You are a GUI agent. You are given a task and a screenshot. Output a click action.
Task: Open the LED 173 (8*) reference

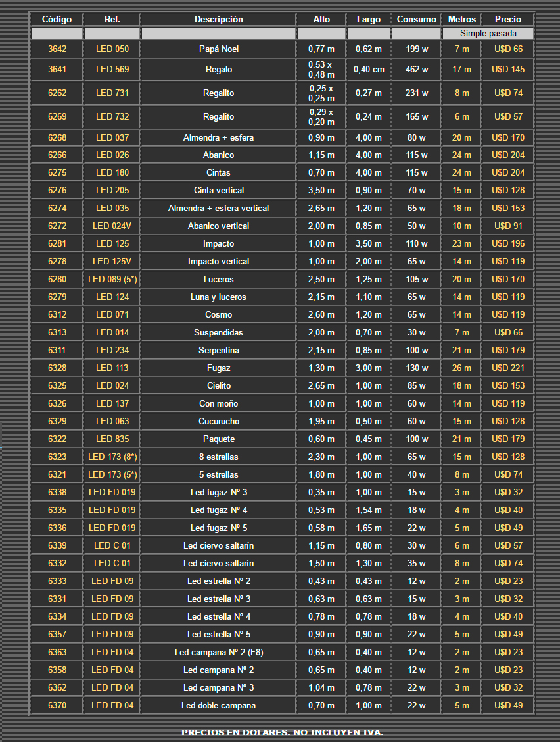[112, 457]
